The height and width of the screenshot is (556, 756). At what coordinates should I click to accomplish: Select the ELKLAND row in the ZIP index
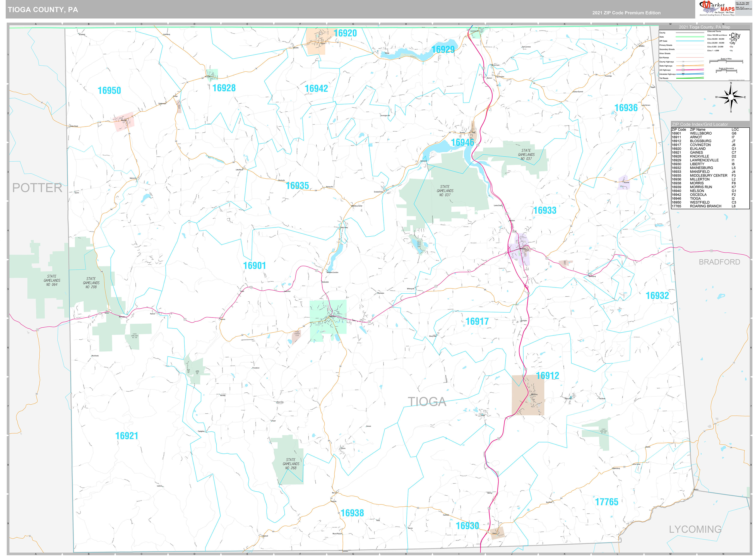(x=710, y=149)
